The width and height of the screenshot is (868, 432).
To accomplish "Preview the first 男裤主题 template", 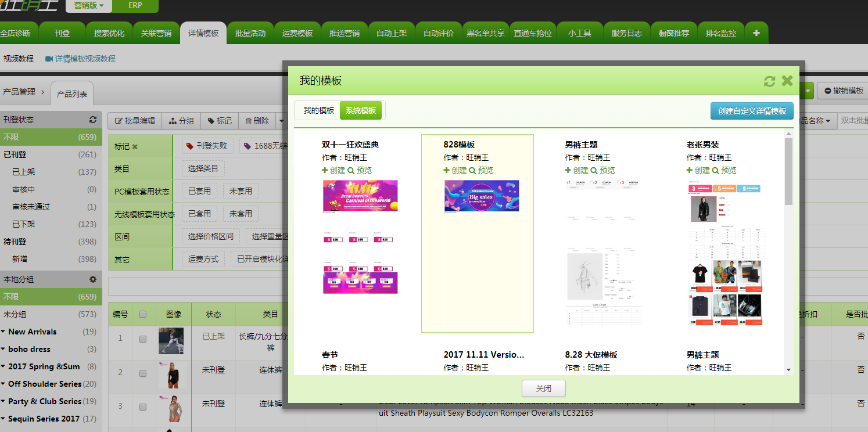I will [x=602, y=170].
